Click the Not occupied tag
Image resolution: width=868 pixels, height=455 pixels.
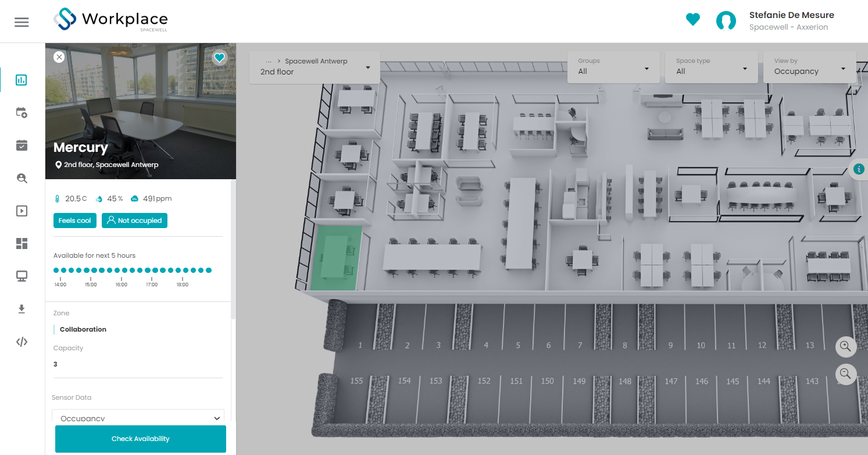click(134, 221)
